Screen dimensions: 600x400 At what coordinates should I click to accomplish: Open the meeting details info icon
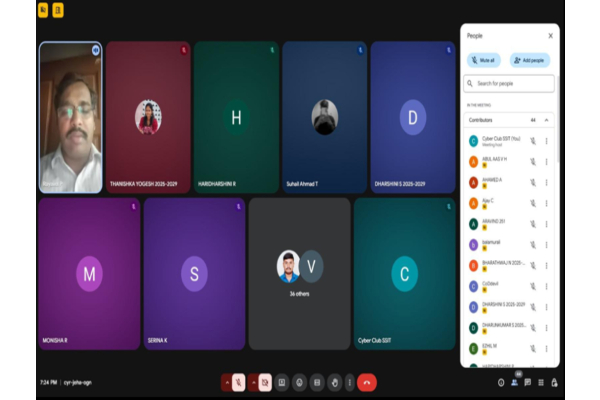pos(500,382)
